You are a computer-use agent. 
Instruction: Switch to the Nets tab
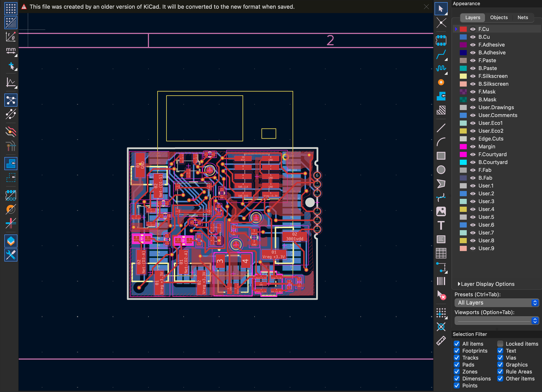pos(523,17)
